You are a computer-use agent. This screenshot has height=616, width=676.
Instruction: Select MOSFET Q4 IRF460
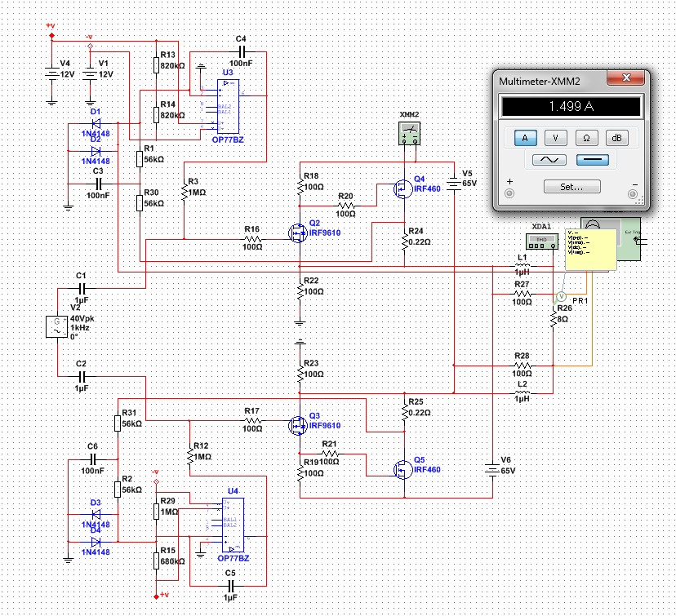coord(403,188)
